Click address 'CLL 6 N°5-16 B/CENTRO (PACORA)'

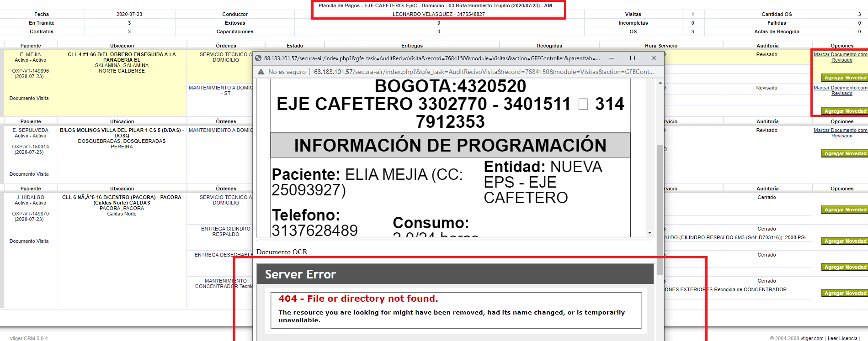122,200
